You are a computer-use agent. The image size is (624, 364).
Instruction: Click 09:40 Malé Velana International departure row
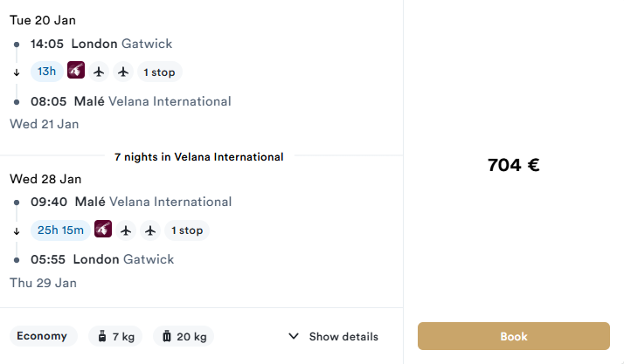[131, 202]
